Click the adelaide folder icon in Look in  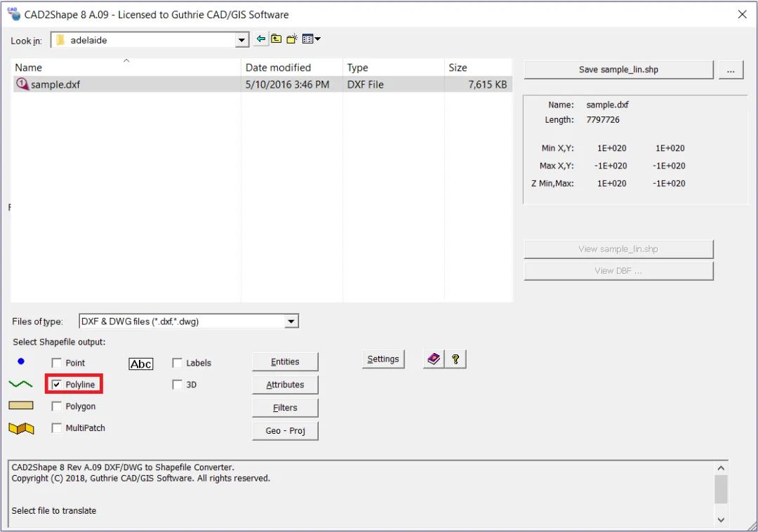60,40
